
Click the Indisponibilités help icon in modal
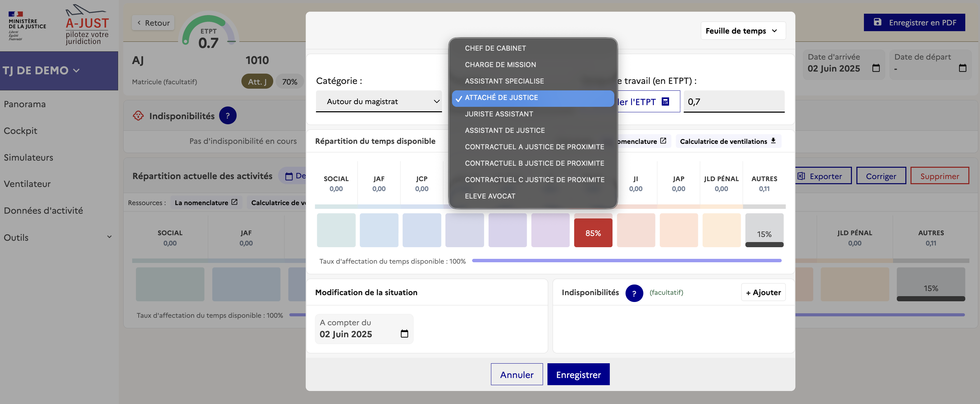point(634,293)
